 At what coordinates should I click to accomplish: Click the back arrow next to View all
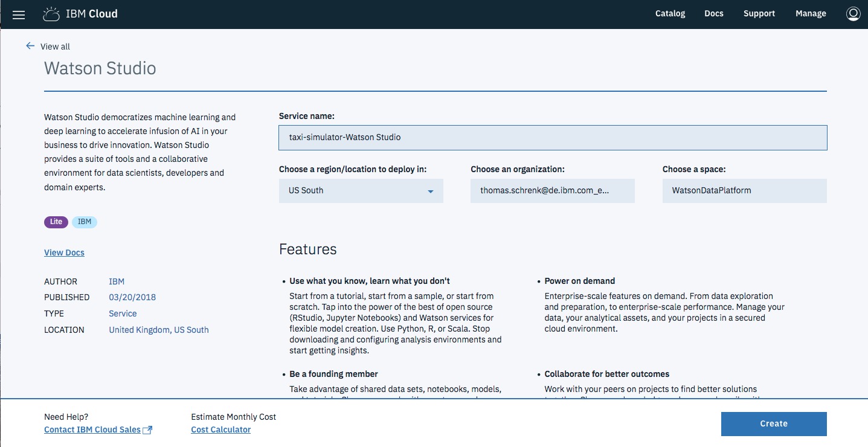[30, 46]
